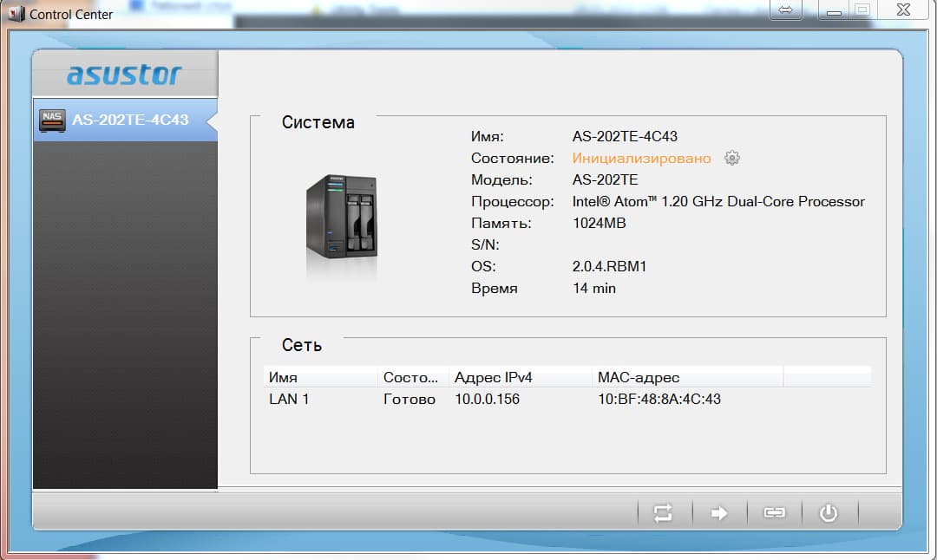
Task: Click Intel Atom processor text
Action: coord(718,202)
